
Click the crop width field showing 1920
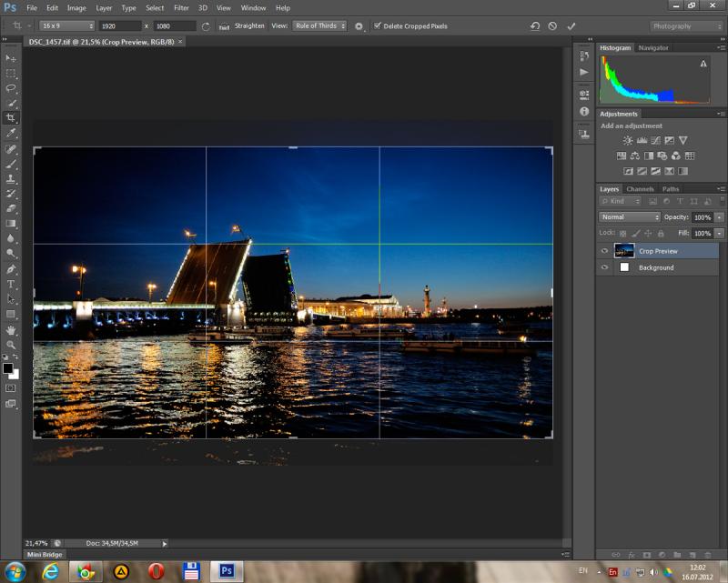point(120,26)
